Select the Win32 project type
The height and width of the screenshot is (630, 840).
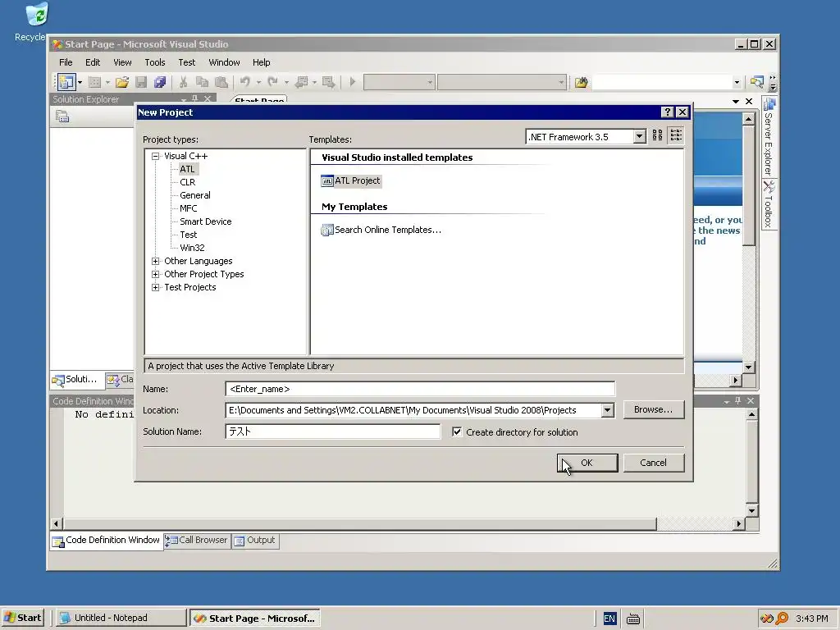tap(192, 248)
